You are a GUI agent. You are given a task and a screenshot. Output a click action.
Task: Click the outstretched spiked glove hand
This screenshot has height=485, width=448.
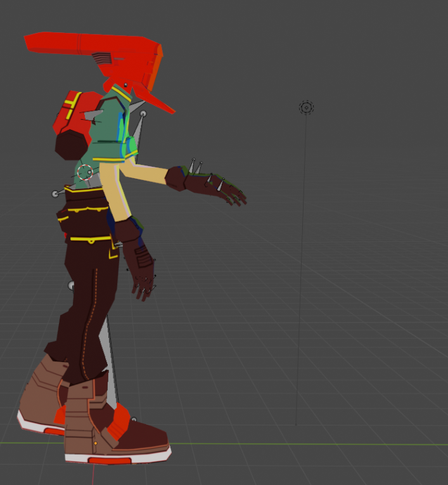pyautogui.click(x=205, y=186)
